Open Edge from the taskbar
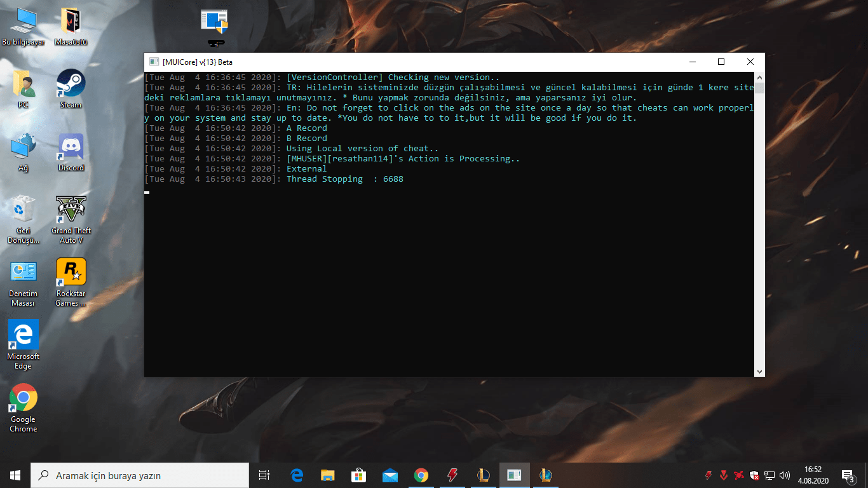The image size is (868, 488). coord(297,475)
